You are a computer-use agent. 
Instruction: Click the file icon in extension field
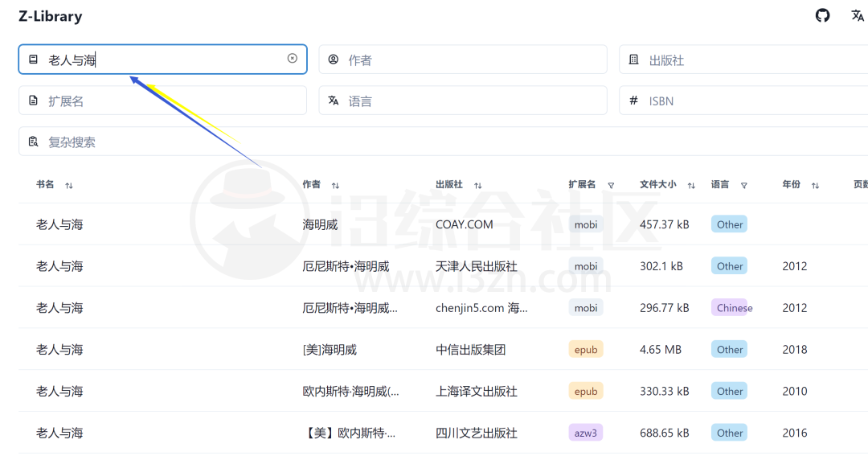(33, 101)
